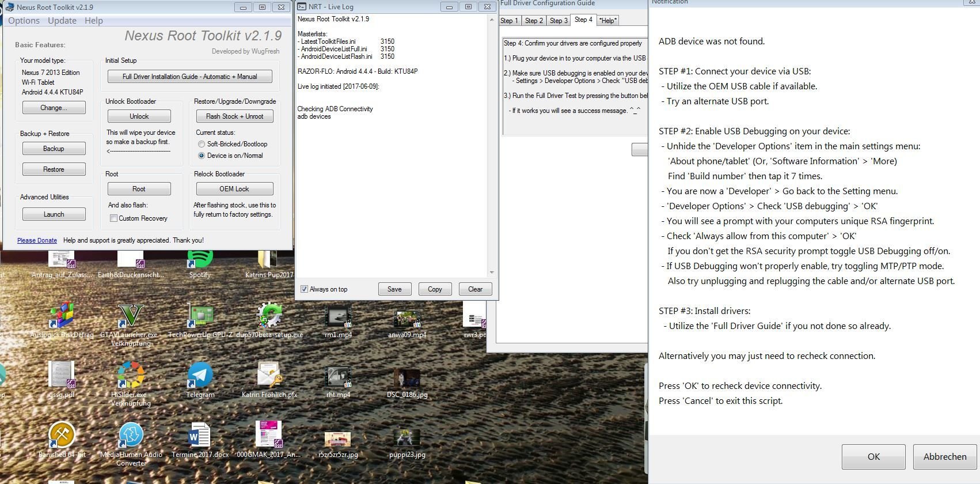Open MediaHuman Audio Converter shortcut
The height and width of the screenshot is (484, 980).
(x=131, y=444)
